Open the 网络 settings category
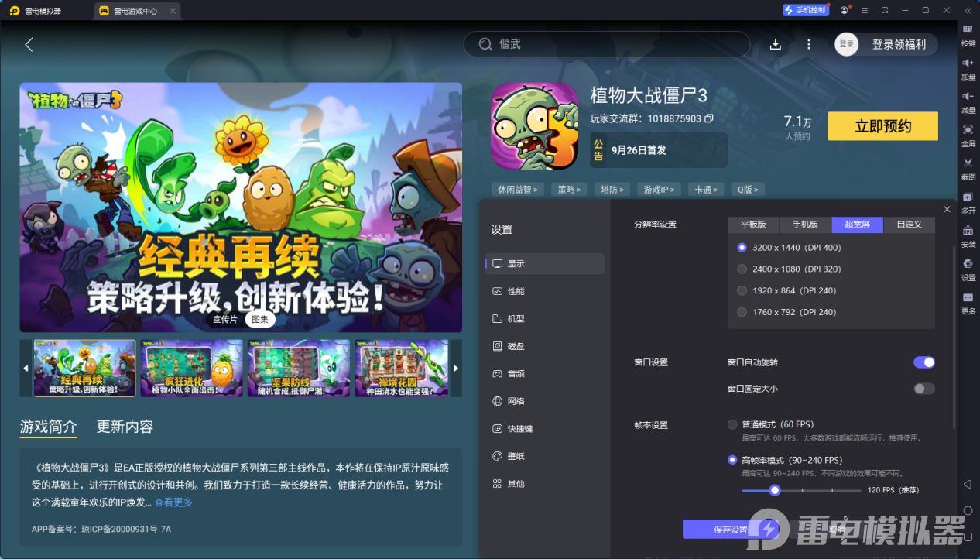 [x=545, y=401]
